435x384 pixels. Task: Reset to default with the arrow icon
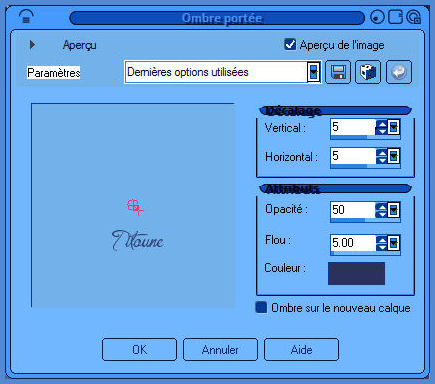pyautogui.click(x=399, y=72)
